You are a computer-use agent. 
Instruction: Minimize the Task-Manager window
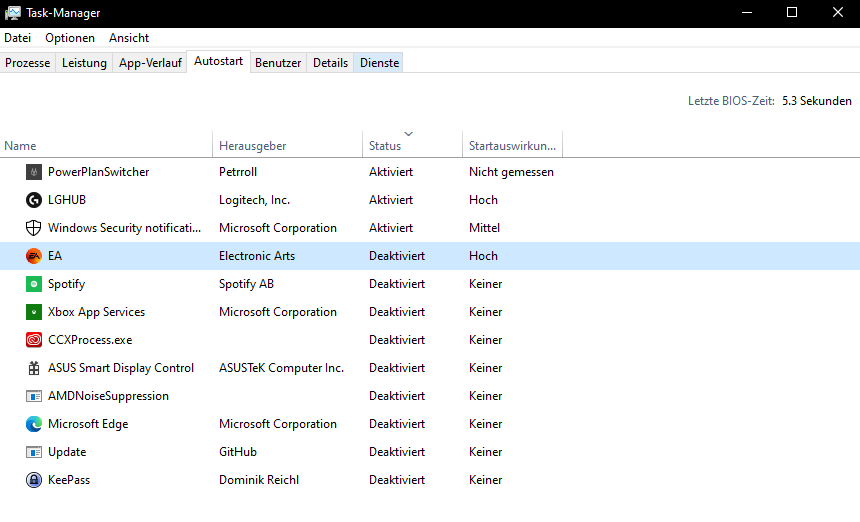[x=747, y=13]
